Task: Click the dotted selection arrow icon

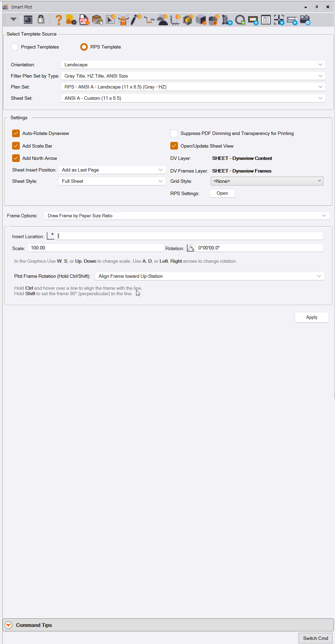Action: pos(110,20)
